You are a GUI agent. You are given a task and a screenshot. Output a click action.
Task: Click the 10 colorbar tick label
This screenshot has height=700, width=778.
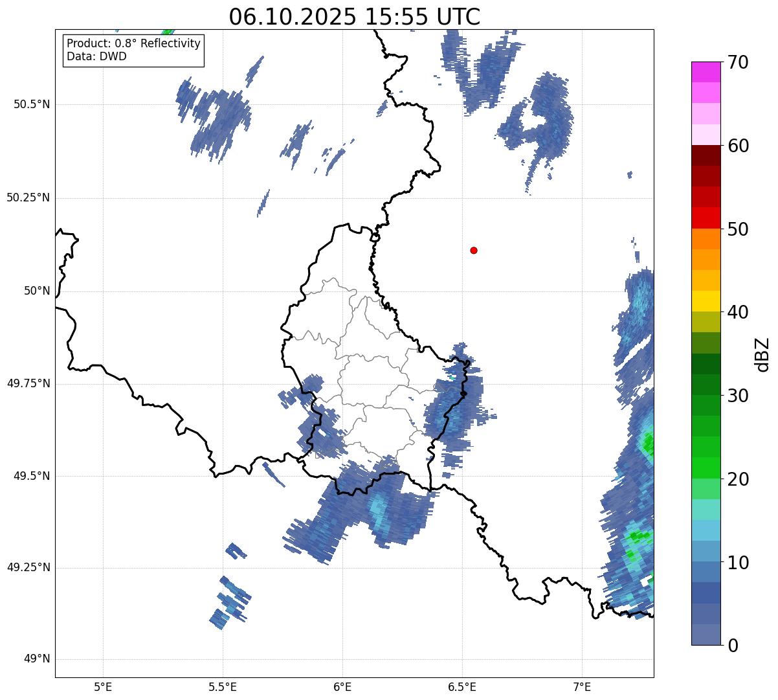738,563
